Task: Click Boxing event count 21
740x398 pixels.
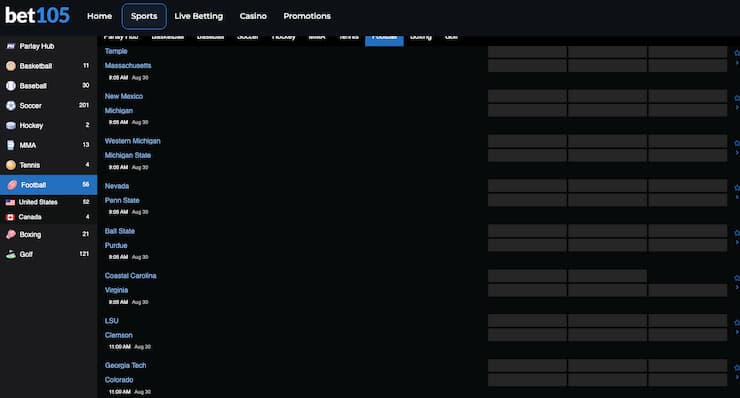Action: [85, 234]
